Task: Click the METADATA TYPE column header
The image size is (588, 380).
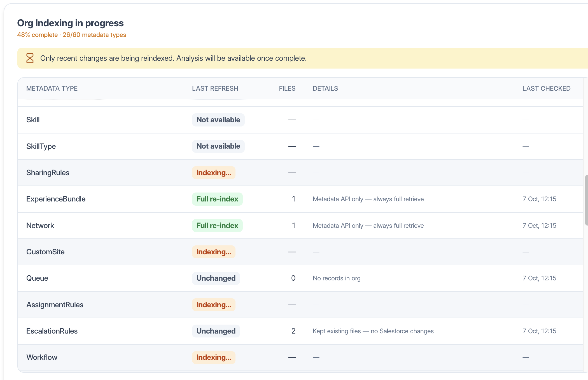Action: pos(52,88)
